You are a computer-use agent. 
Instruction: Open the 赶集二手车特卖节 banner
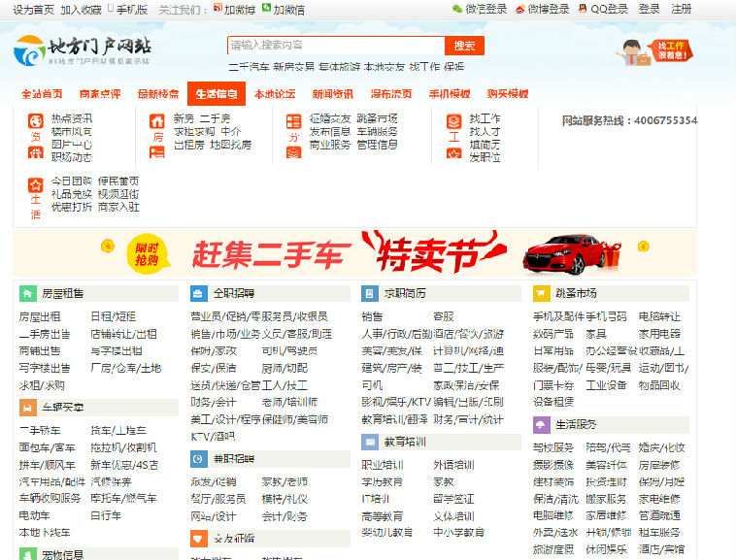354,252
